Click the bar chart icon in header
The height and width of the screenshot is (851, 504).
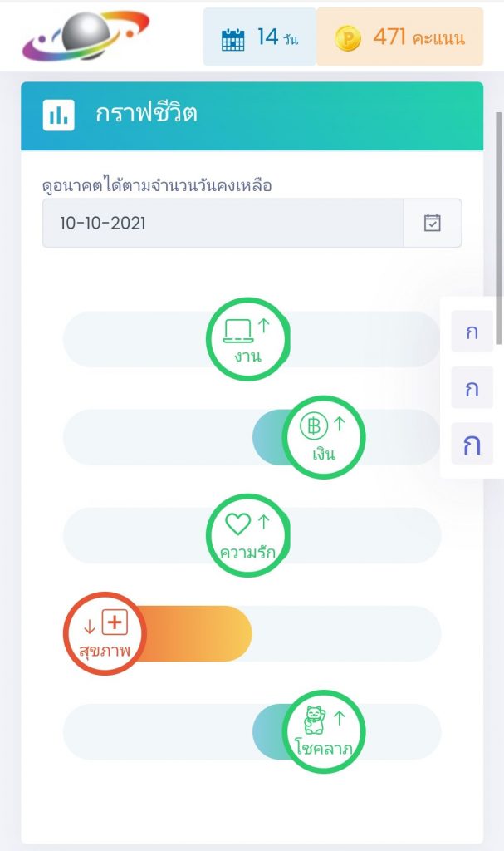click(x=59, y=115)
